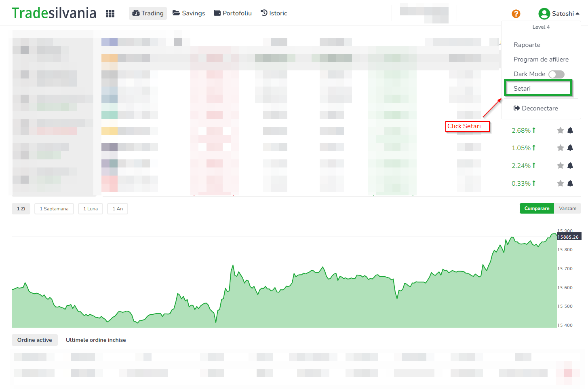Switch to Ultimele ordine inchise tab
Image resolution: width=588 pixels, height=392 pixels.
(x=96, y=340)
